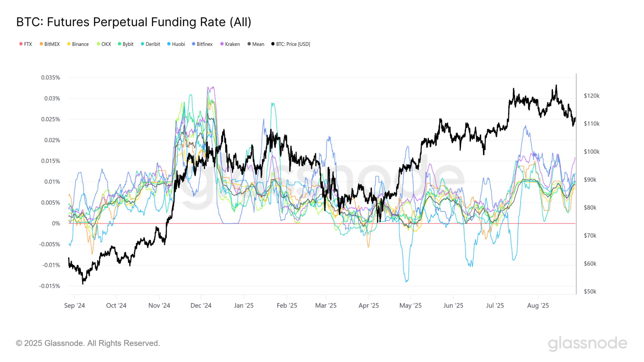Click the glassnode logo at bottom right
The height and width of the screenshot is (362, 644).
coord(587,343)
